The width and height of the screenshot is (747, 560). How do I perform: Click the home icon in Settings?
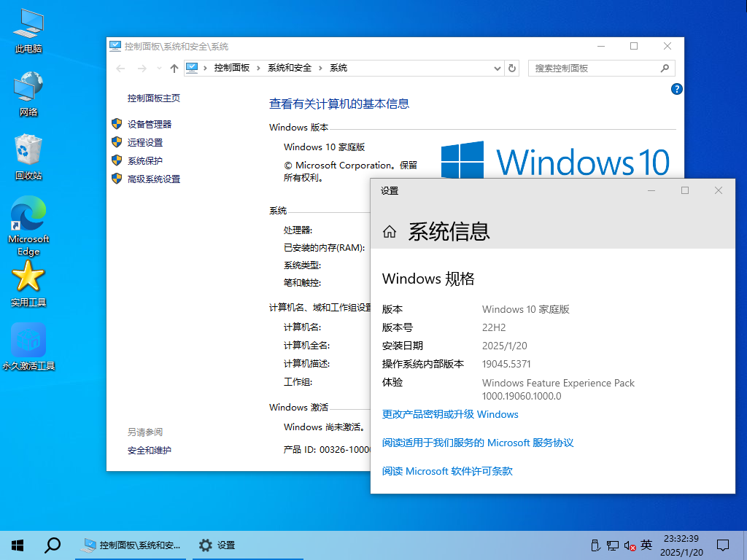(390, 232)
